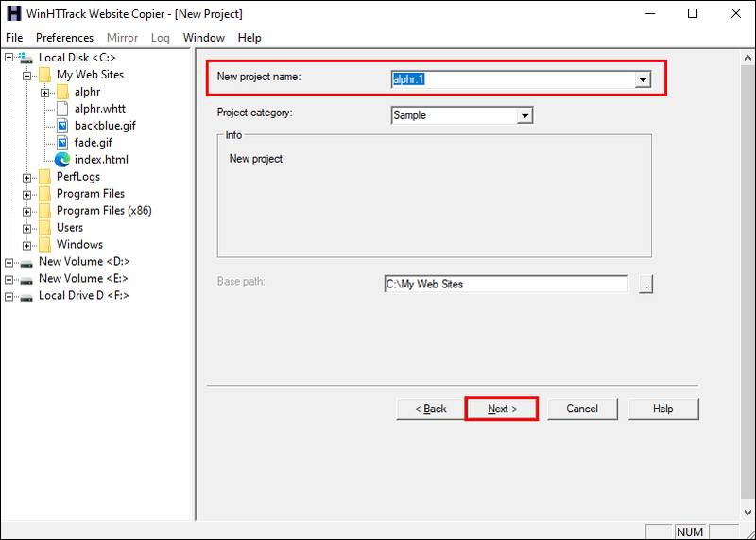
Task: Click the WinHTTrack H logo icon in title bar
Action: 13,13
